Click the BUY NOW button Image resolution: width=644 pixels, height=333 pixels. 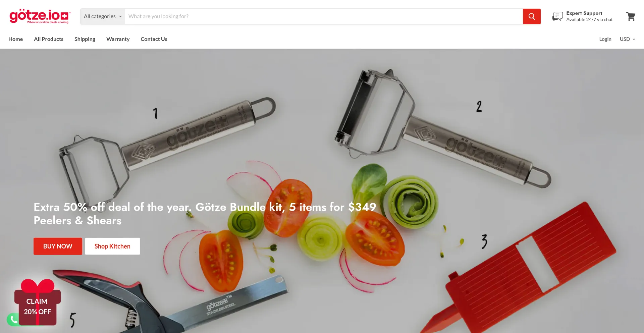coord(58,246)
